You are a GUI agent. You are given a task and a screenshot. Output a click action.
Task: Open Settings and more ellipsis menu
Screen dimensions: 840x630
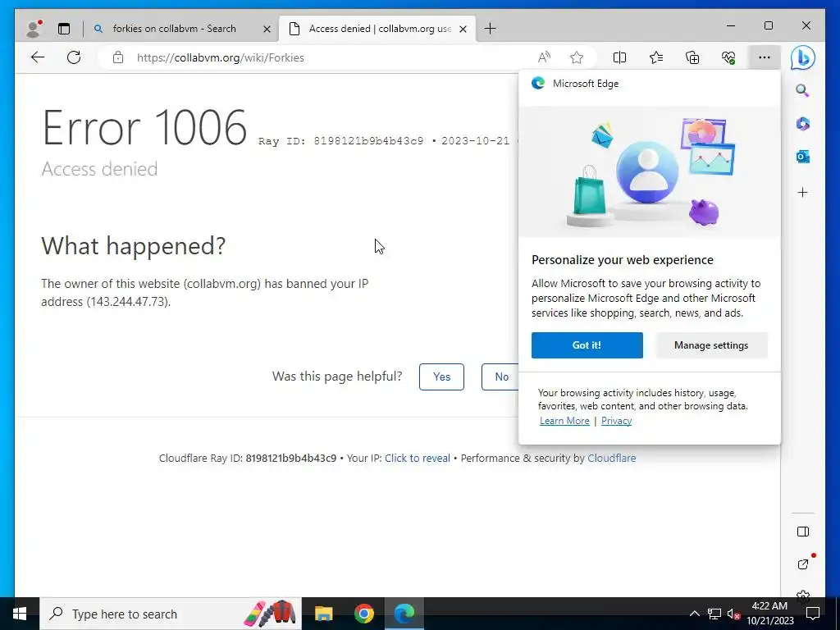tap(765, 57)
